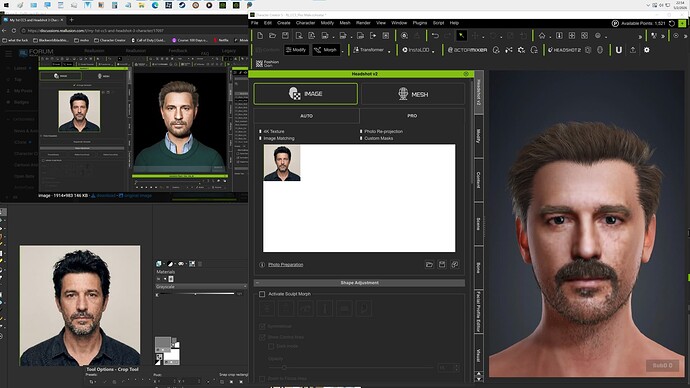Reload the forum page in browser
Viewport: 690px width, 388px height.
tap(14, 31)
